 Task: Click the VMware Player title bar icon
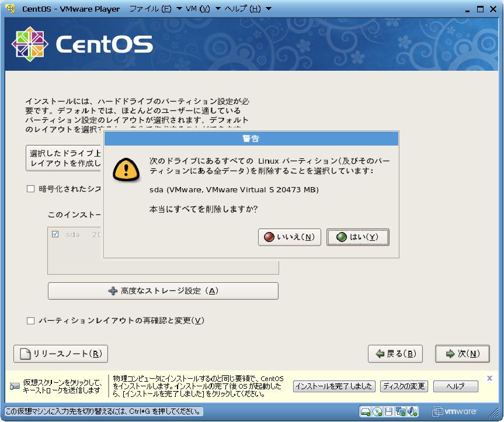tap(10, 9)
